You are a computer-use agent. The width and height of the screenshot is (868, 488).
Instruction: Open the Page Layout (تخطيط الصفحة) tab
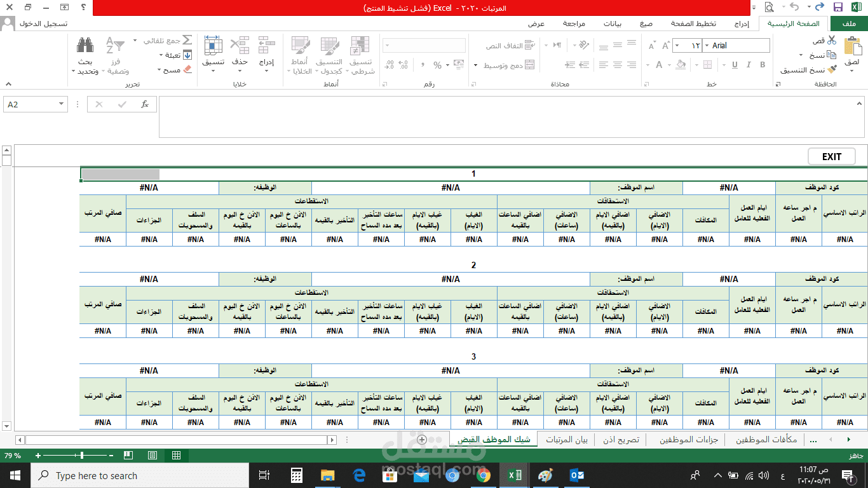point(693,24)
